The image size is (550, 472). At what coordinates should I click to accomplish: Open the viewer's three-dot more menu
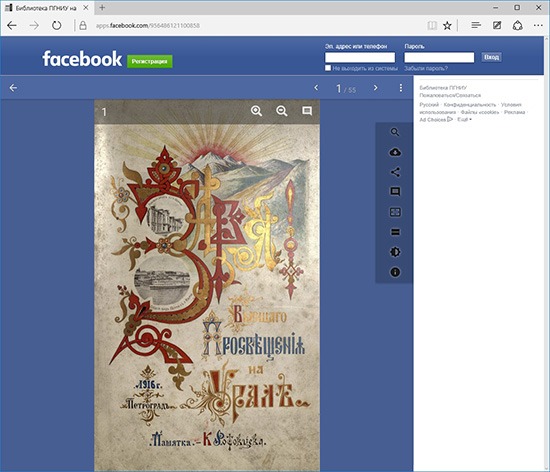(401, 88)
